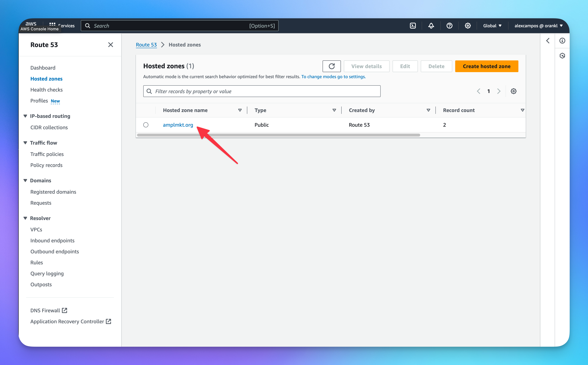Open console settings gear in top bar
This screenshot has height=365, width=588.
pyautogui.click(x=468, y=26)
